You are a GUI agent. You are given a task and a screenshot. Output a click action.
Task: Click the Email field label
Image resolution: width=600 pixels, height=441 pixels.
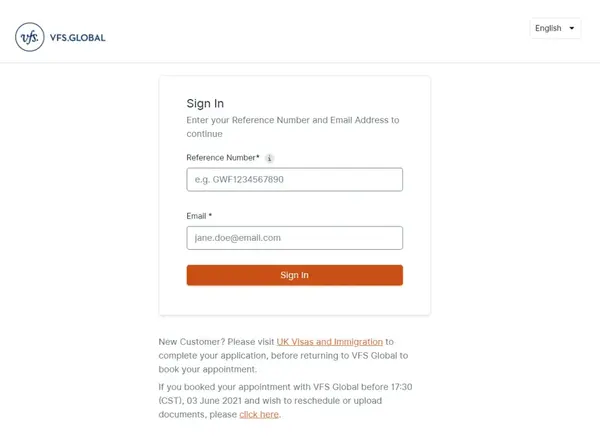pyautogui.click(x=195, y=216)
